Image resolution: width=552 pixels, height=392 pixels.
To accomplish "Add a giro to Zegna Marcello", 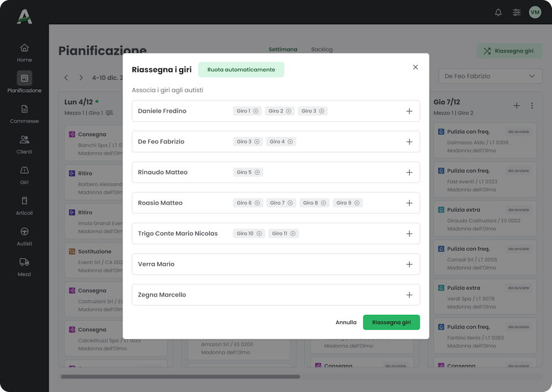I will (x=410, y=295).
